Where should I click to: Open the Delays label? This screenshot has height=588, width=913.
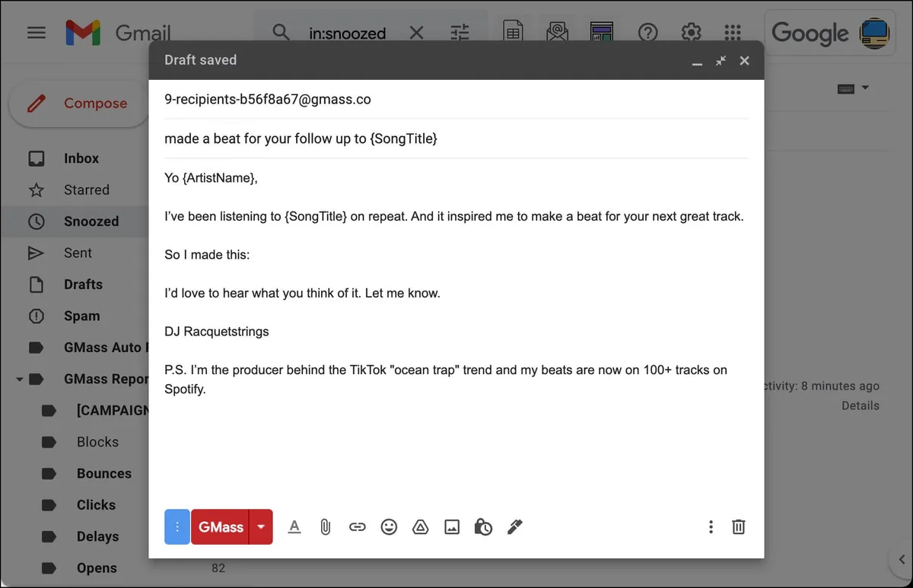coord(97,536)
